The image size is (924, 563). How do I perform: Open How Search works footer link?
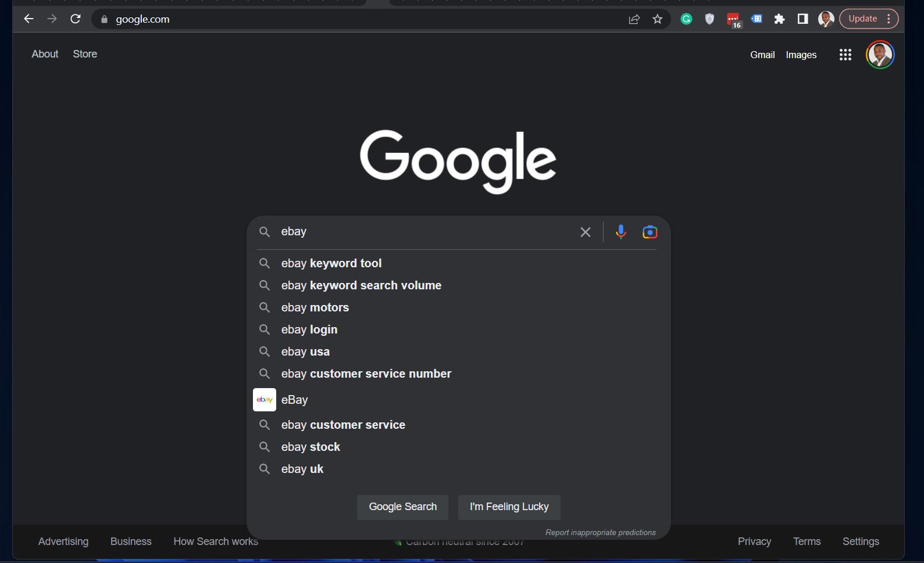coord(216,542)
